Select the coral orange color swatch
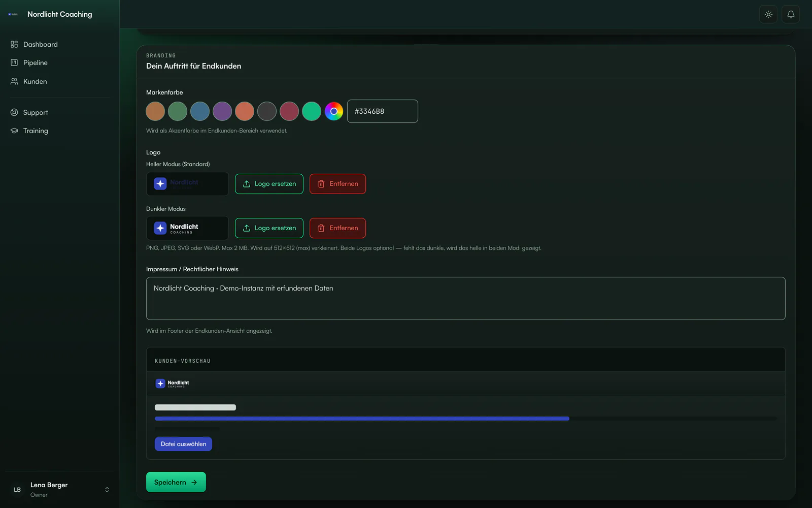The width and height of the screenshot is (812, 508). click(245, 111)
